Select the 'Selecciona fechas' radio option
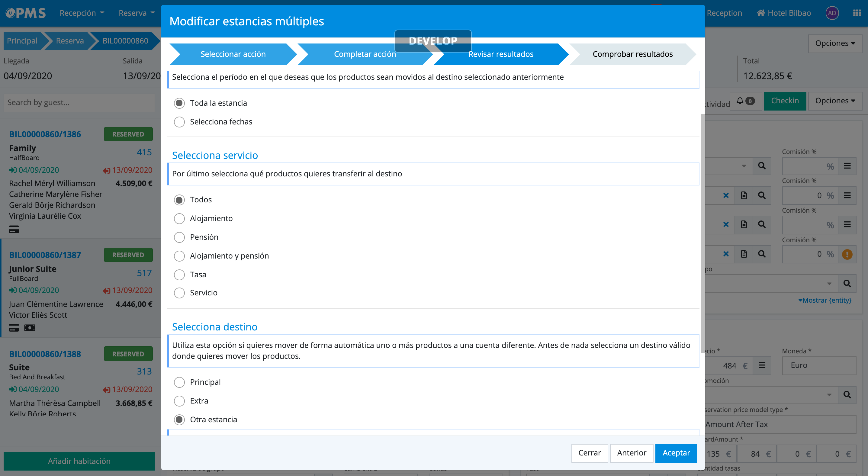Screen dimensions: 868x476 point(179,122)
